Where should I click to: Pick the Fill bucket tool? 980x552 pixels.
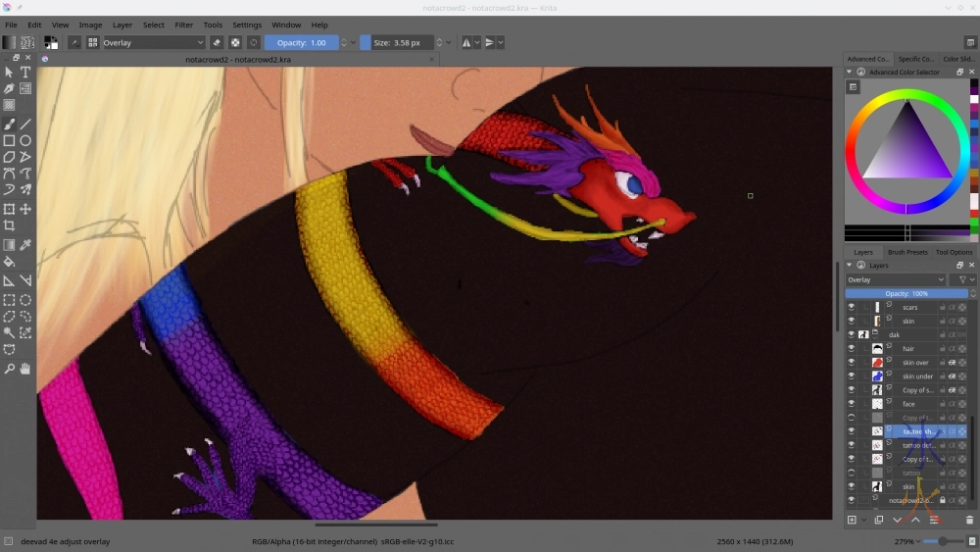click(9, 262)
